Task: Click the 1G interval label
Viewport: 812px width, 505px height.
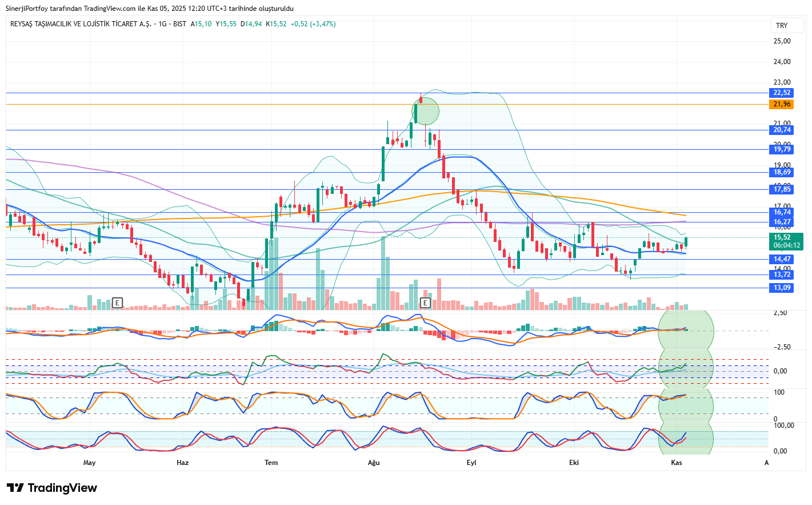Action: pos(163,24)
